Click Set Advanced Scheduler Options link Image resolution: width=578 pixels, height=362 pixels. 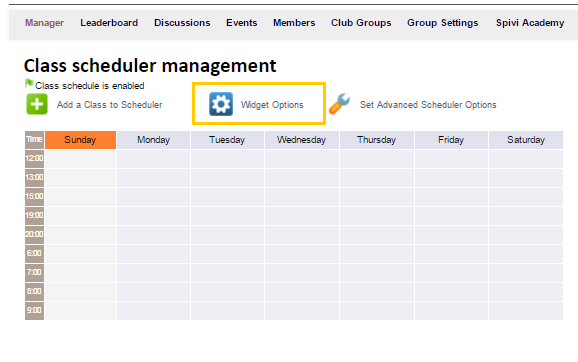(x=428, y=105)
